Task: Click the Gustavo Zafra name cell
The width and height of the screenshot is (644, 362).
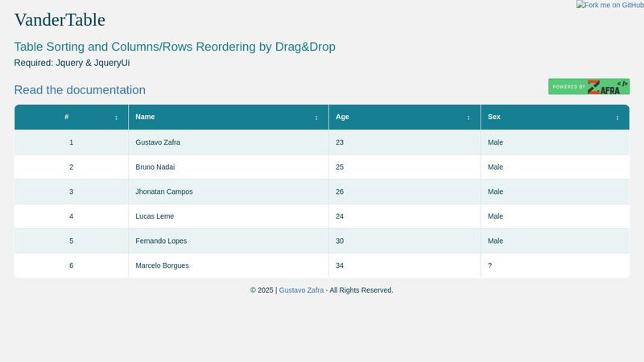Action: click(x=158, y=142)
